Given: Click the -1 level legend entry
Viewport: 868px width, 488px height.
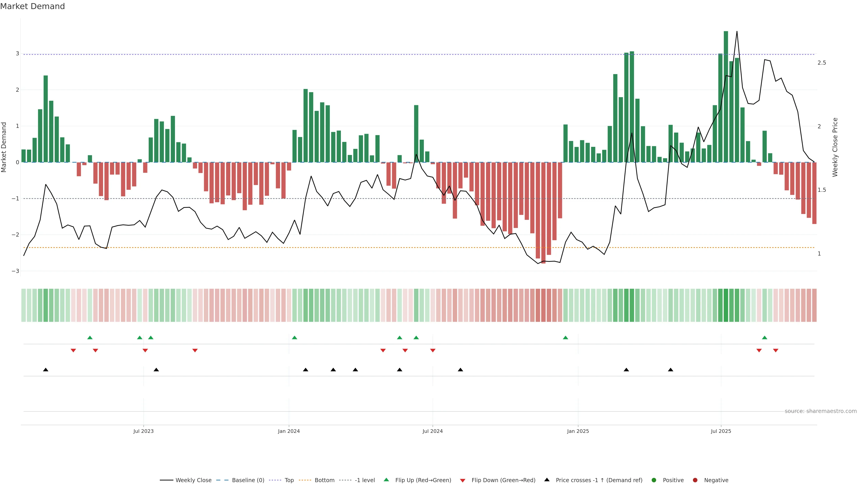Looking at the screenshot, I should point(365,480).
